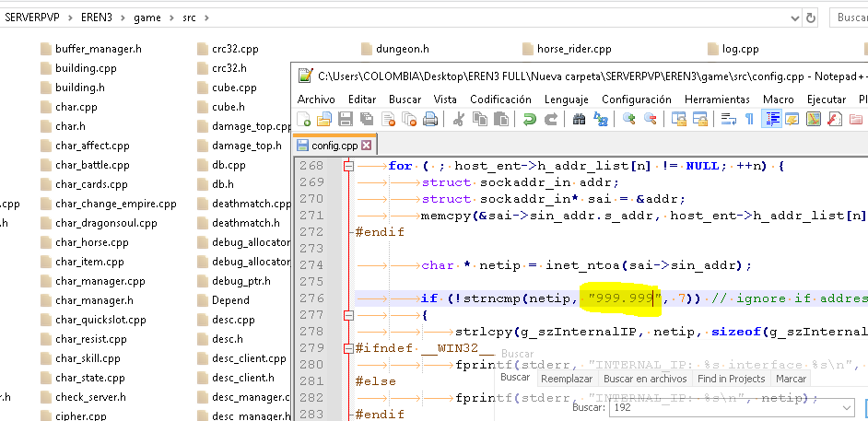Click the Replace toolbar icon
The height and width of the screenshot is (421, 868).
[x=600, y=119]
